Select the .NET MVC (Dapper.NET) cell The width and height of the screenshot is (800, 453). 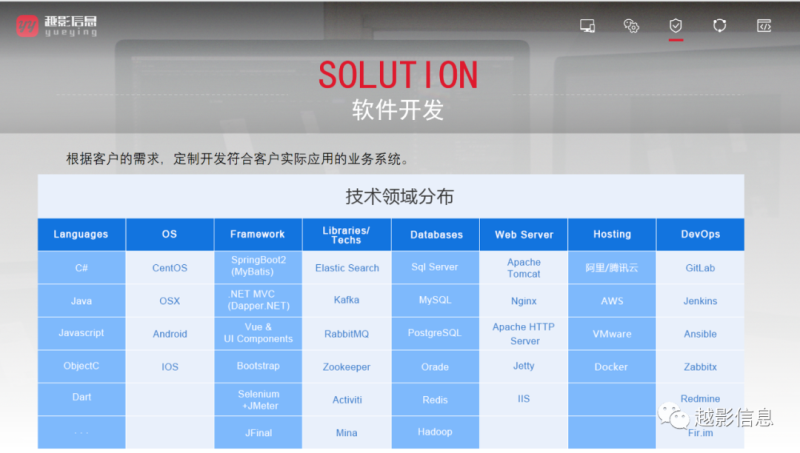(x=258, y=300)
